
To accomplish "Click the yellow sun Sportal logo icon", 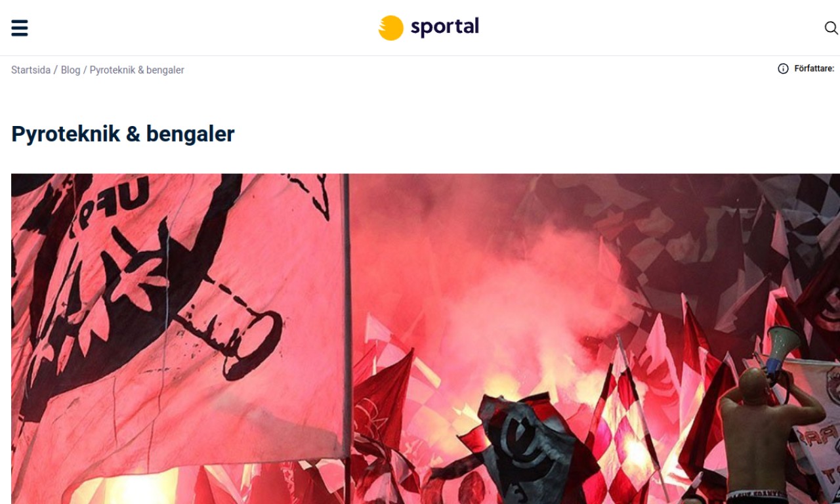I will click(390, 28).
